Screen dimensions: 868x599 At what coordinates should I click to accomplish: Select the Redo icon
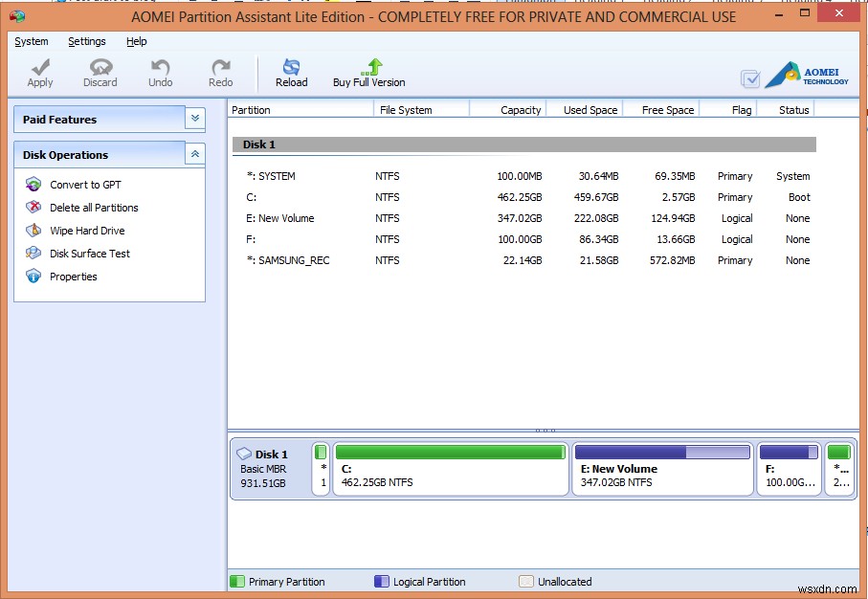(220, 72)
